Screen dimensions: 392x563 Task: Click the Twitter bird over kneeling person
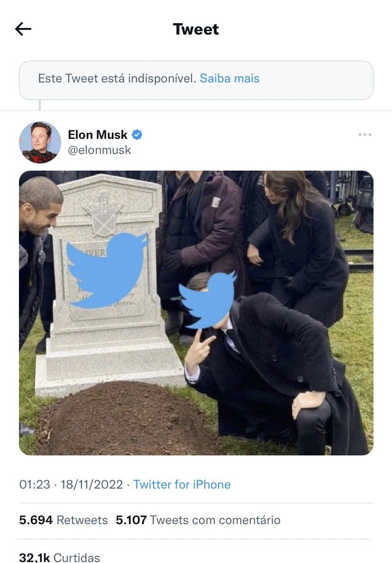pyautogui.click(x=209, y=299)
